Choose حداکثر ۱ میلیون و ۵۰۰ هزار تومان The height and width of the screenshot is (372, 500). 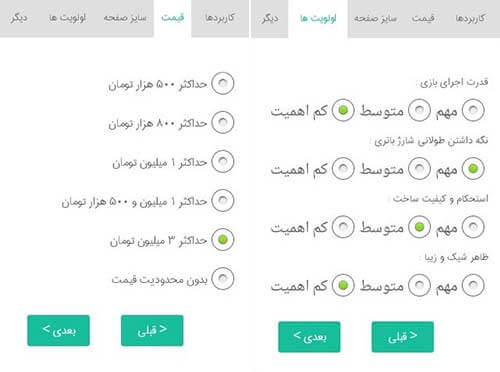click(x=223, y=200)
